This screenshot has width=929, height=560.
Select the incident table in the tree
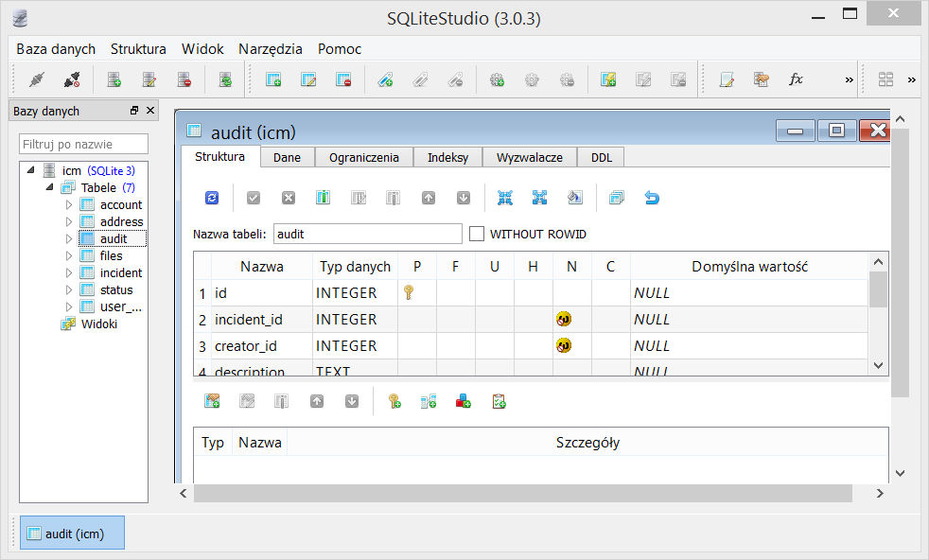(x=121, y=273)
